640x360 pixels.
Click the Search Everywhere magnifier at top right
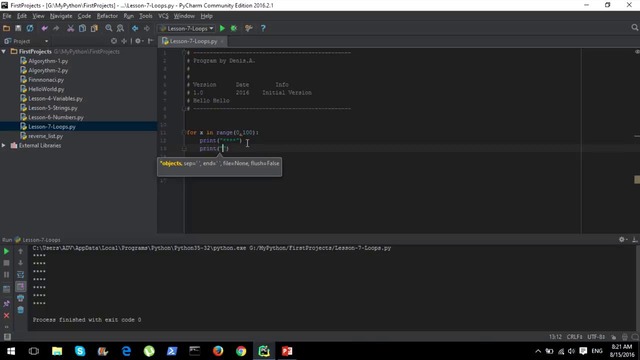[634, 27]
